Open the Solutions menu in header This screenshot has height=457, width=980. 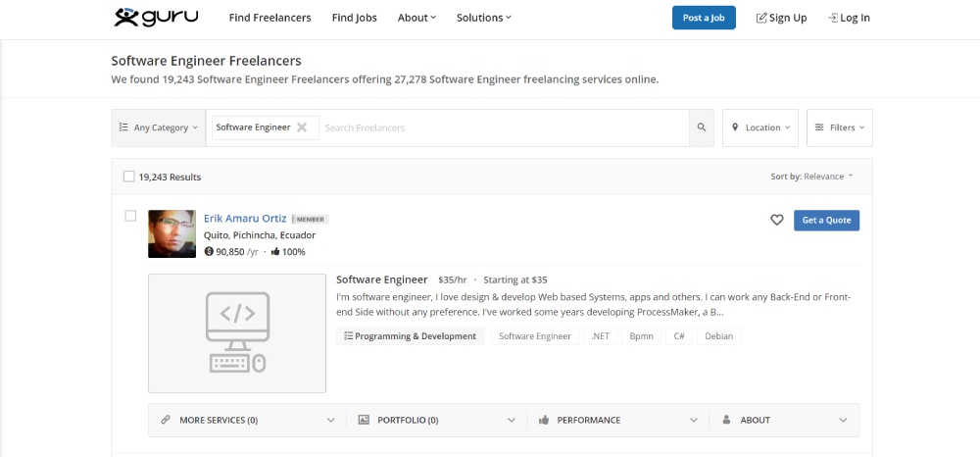tap(484, 18)
